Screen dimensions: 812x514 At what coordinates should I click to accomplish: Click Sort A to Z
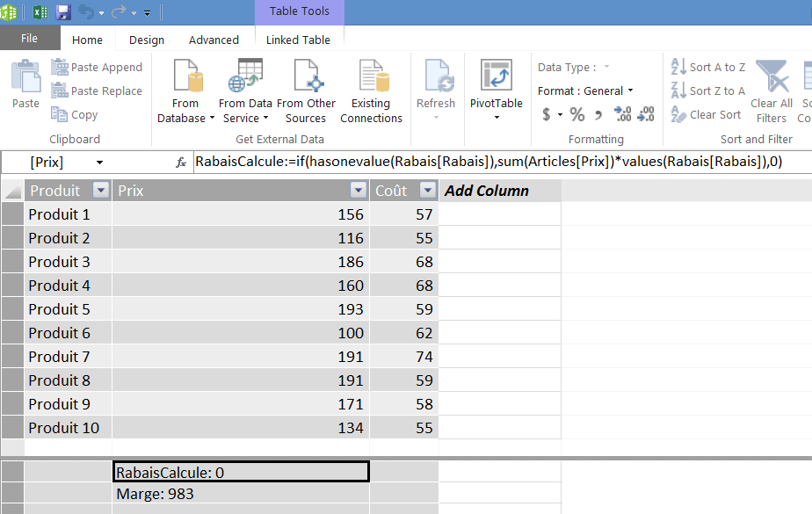(x=708, y=67)
